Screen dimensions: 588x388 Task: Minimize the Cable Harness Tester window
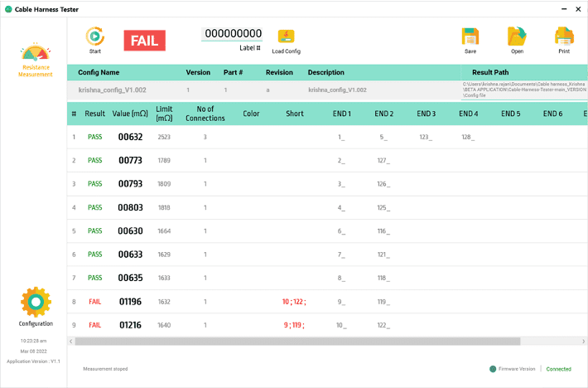click(564, 9)
